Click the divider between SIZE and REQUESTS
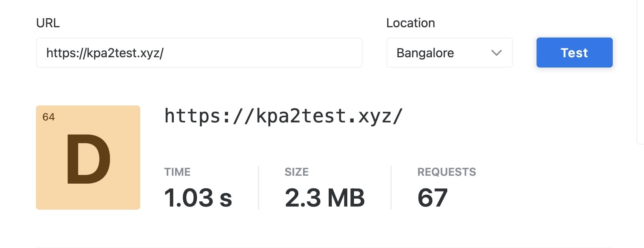 pos(391,188)
